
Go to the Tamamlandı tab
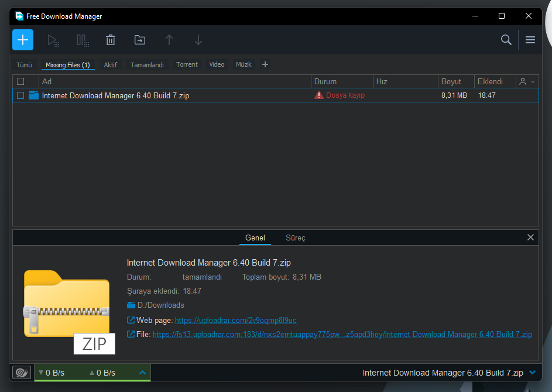click(147, 65)
